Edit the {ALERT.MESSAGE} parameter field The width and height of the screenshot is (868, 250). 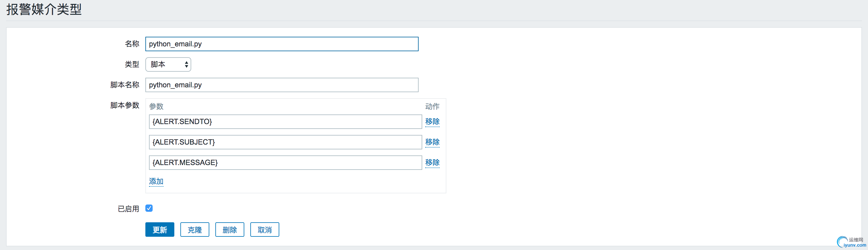click(285, 163)
